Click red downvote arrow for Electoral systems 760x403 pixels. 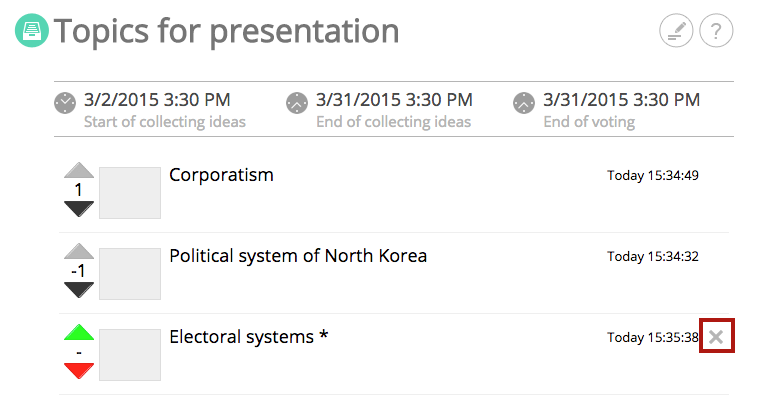click(79, 371)
